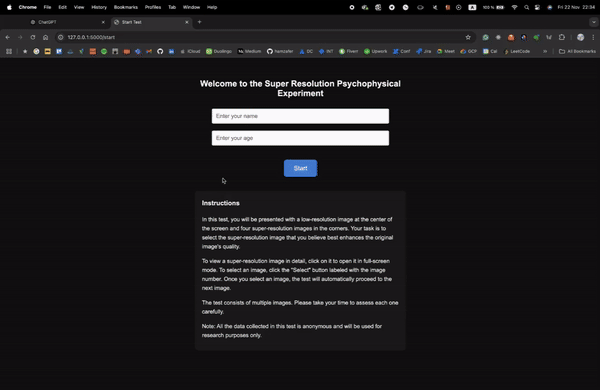Viewport: 600px width, 390px height.
Task: Click the green Spotify icon bookmark
Action: [x=104, y=51]
